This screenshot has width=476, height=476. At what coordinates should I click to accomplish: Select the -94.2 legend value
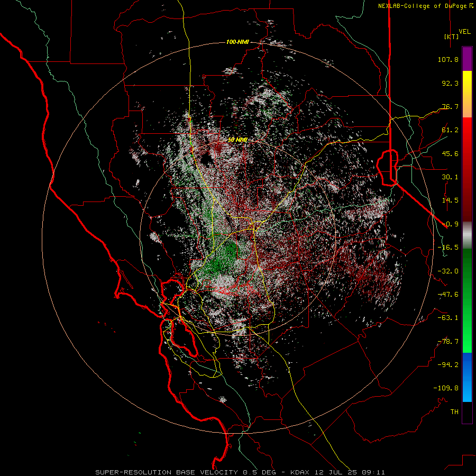coord(448,365)
